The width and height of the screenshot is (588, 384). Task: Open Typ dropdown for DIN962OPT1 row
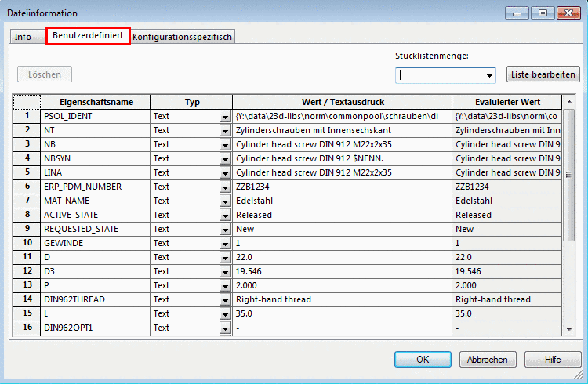pos(225,328)
